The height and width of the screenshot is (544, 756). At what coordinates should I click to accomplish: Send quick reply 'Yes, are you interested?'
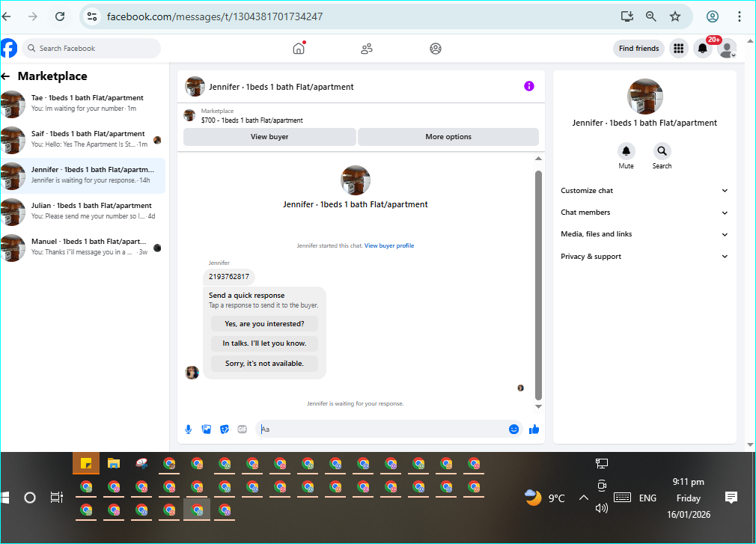coord(264,324)
